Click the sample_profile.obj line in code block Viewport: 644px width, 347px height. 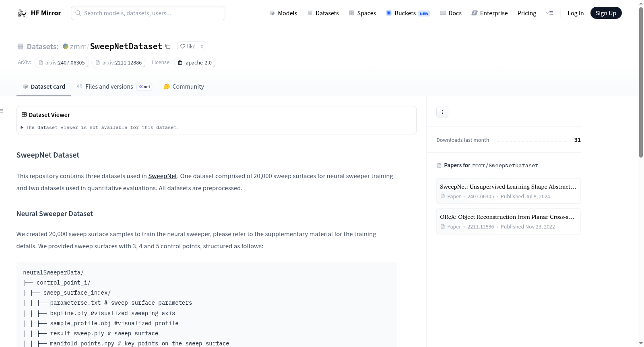click(x=114, y=324)
